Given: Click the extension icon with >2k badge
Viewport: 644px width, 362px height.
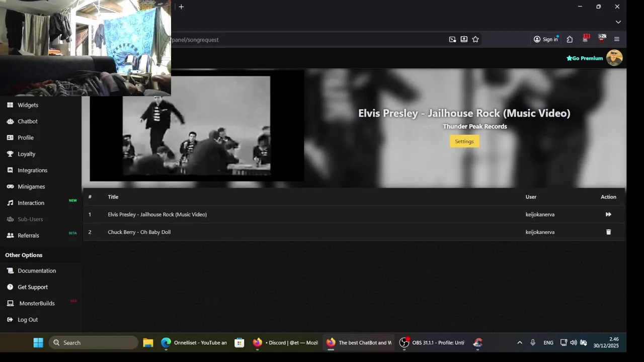Looking at the screenshot, I should pos(602,38).
